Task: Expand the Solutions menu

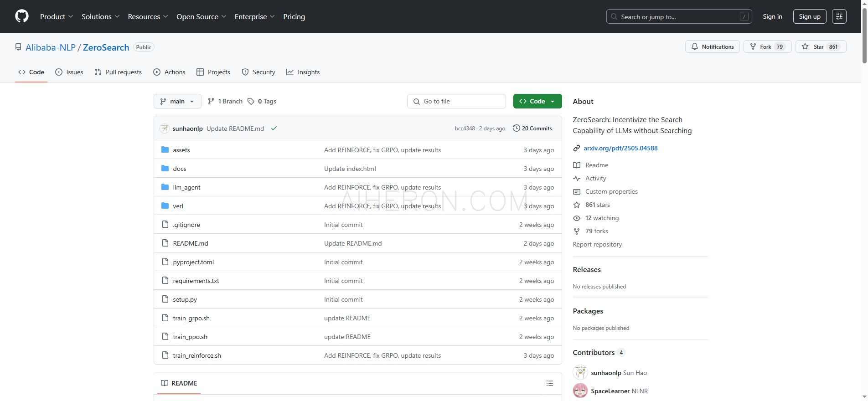Action: click(x=100, y=16)
